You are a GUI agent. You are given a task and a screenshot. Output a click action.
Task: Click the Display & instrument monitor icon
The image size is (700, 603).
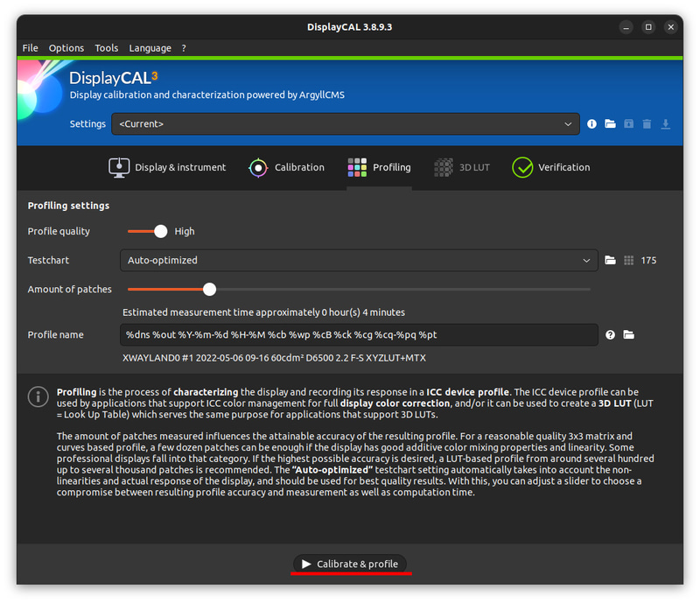[x=119, y=167]
